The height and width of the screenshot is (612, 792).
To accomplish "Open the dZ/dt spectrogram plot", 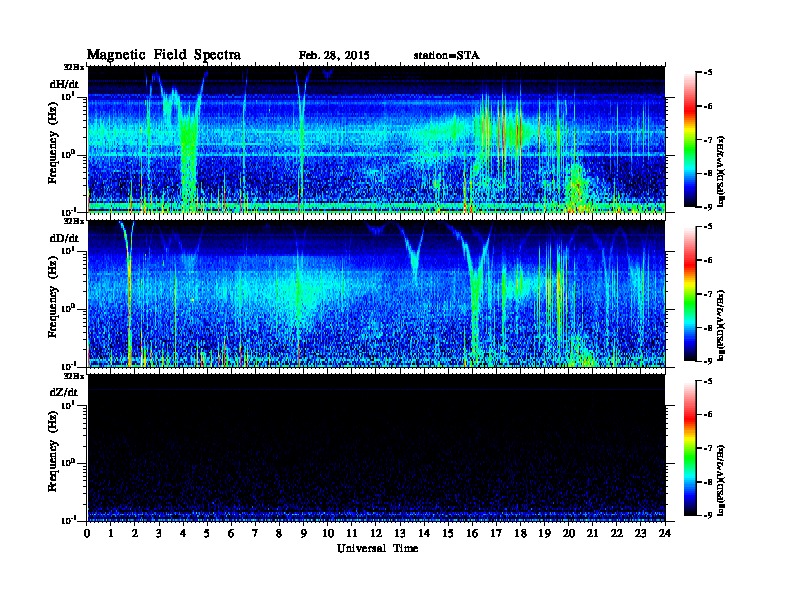I will click(376, 448).
